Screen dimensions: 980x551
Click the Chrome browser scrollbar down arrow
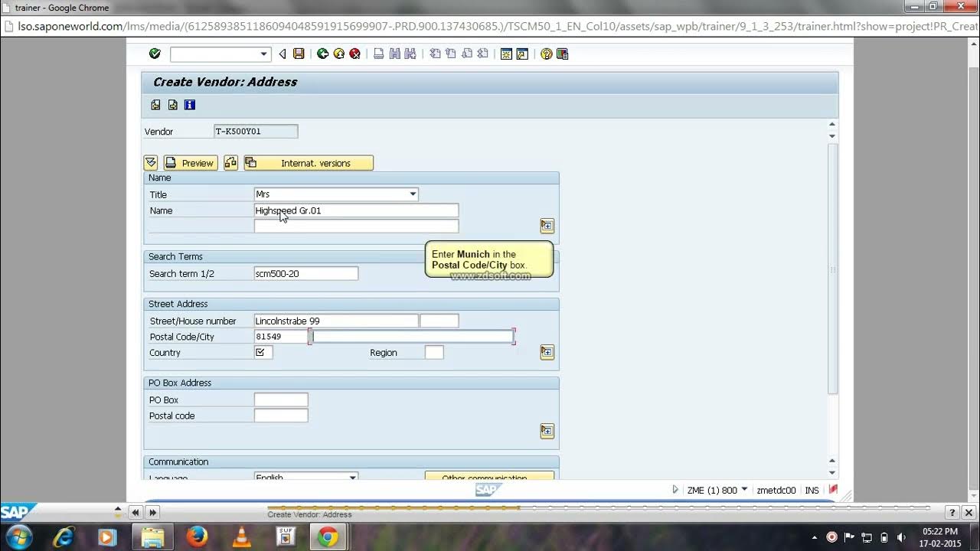(973, 496)
